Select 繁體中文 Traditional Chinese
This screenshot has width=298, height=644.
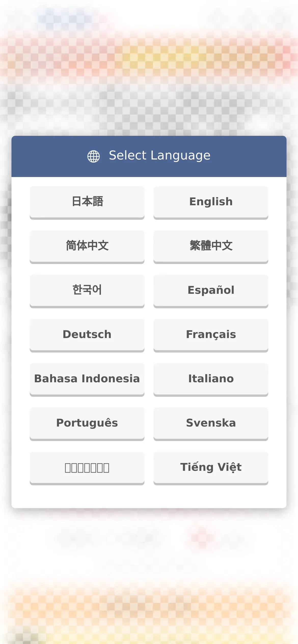[211, 247]
